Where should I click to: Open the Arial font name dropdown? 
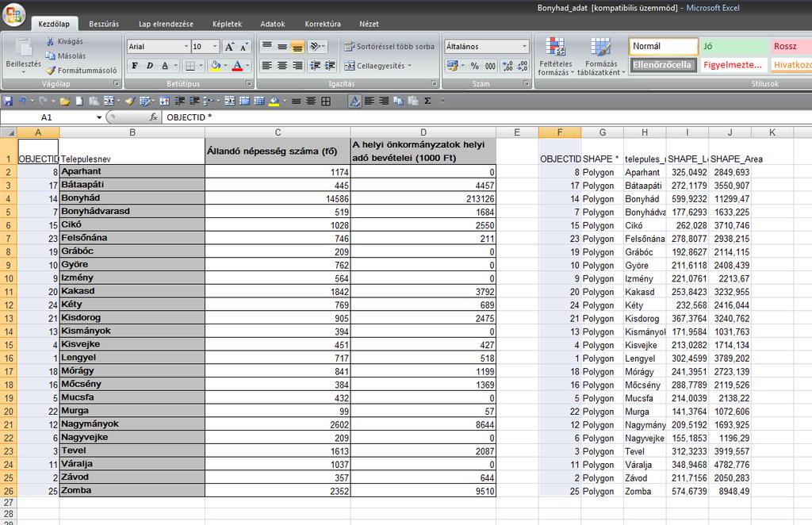[x=186, y=47]
